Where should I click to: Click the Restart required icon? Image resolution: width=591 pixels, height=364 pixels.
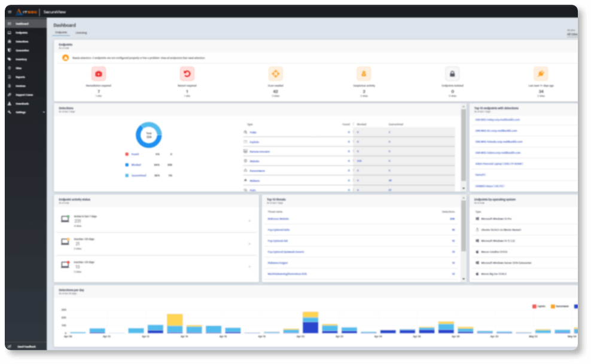(187, 74)
